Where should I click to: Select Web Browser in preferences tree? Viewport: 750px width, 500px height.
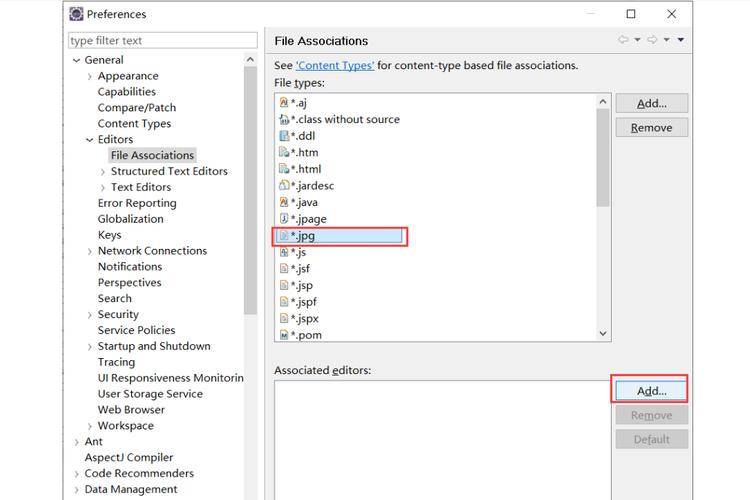(131, 410)
